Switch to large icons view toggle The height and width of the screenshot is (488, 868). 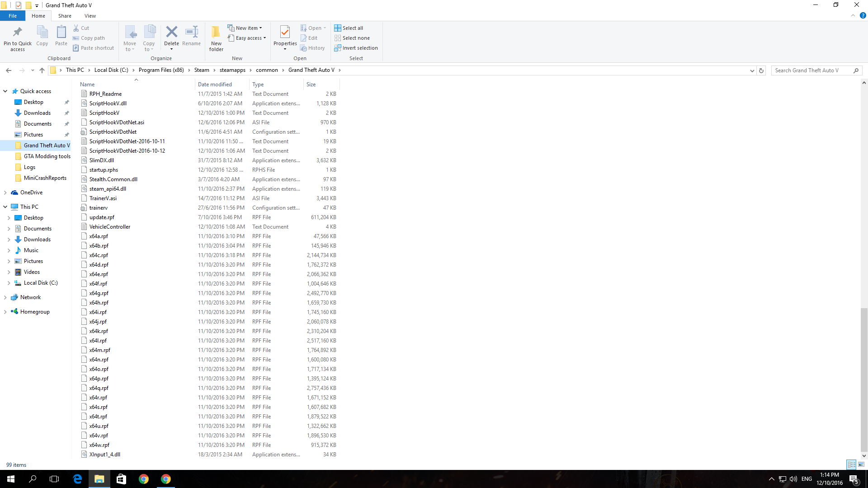[861, 465]
